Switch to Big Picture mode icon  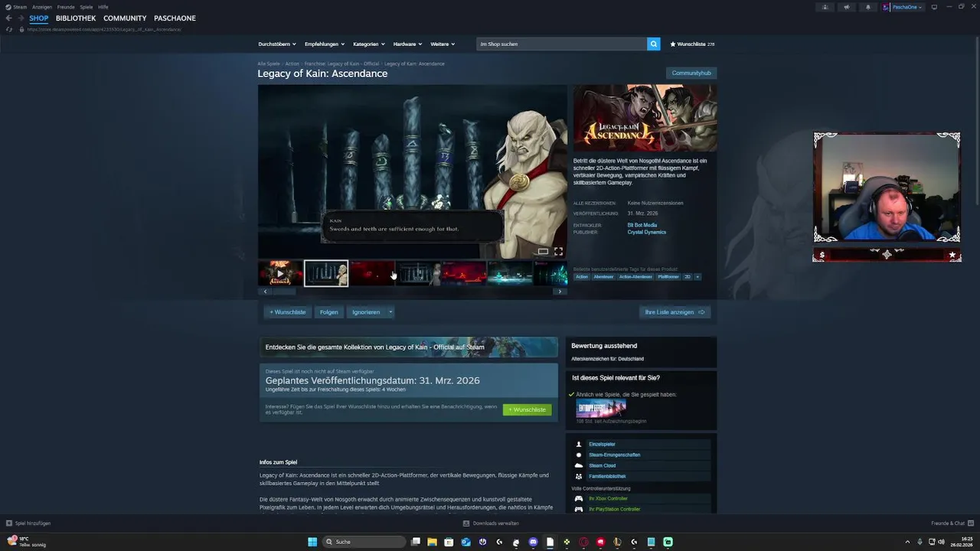[x=934, y=7]
